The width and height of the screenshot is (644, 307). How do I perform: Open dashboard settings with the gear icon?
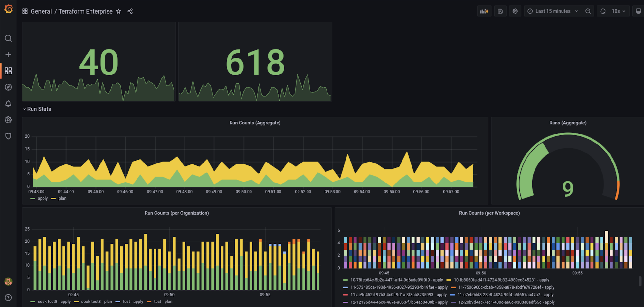[x=515, y=11]
